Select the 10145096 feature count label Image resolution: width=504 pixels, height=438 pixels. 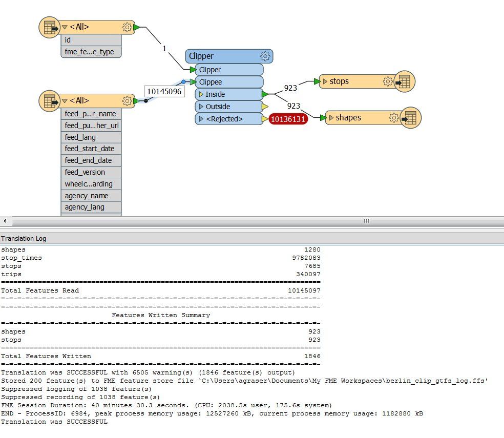[x=164, y=92]
